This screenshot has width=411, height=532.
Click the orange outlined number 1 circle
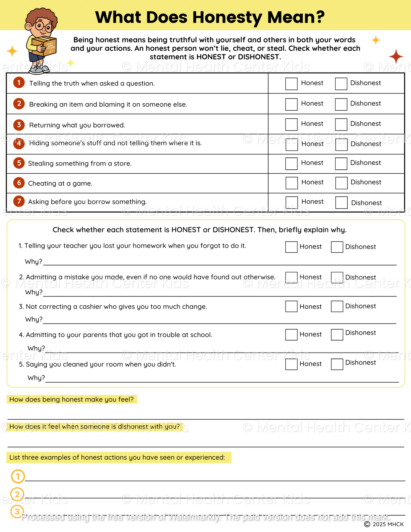[18, 476]
